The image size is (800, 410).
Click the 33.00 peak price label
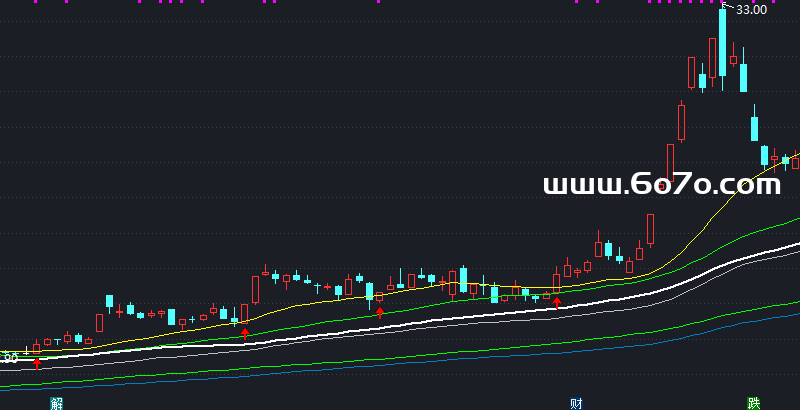pyautogui.click(x=751, y=9)
